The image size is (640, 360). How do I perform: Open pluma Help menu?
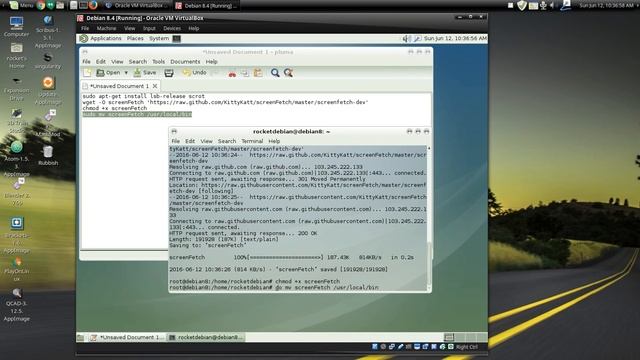point(211,62)
